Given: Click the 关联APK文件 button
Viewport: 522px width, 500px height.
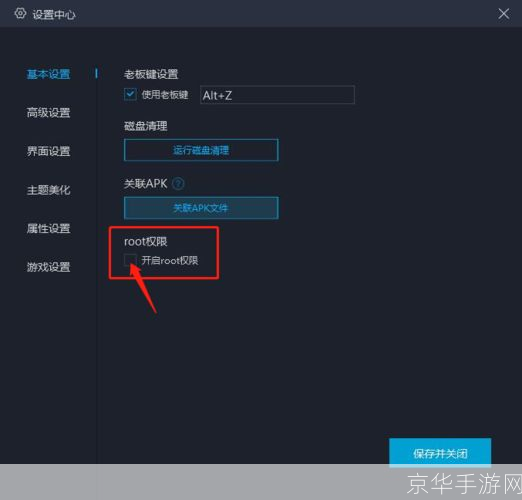Looking at the screenshot, I should [x=201, y=208].
